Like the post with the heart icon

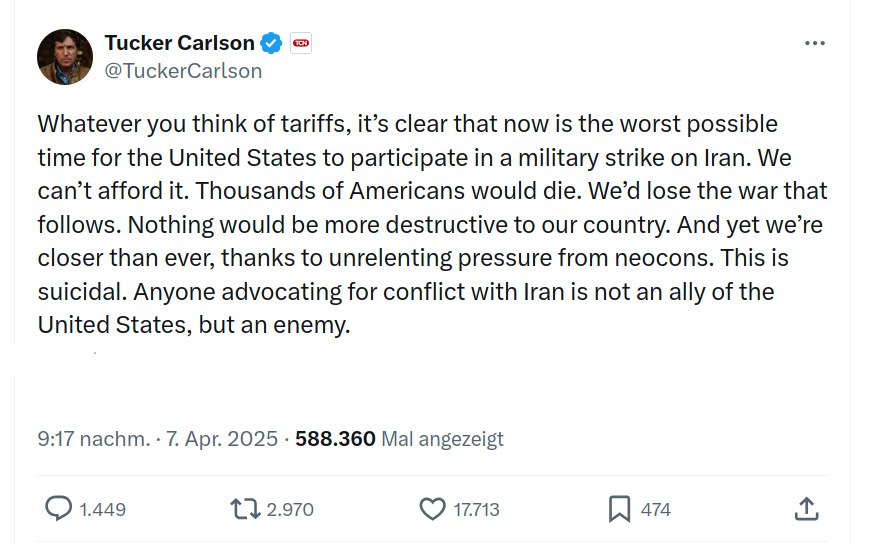[x=432, y=509]
